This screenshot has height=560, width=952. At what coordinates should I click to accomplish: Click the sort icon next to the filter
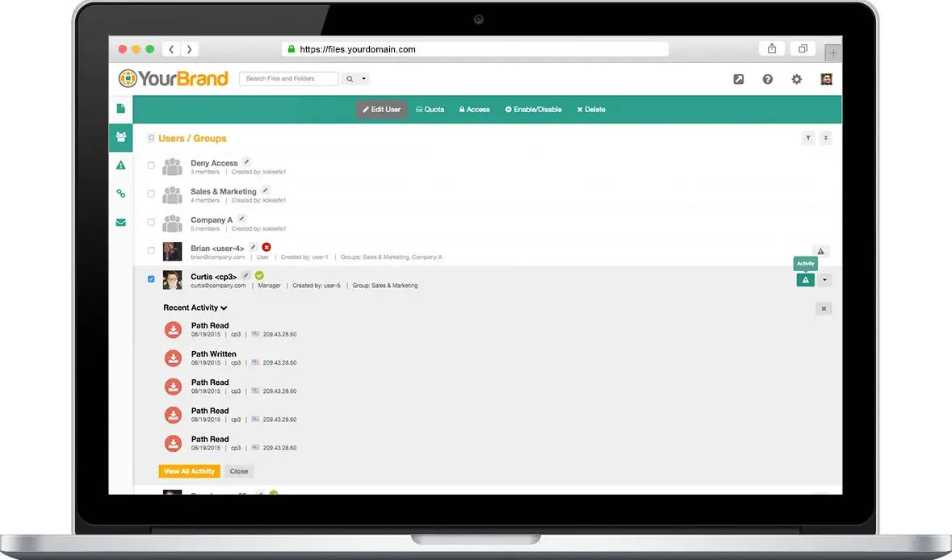coord(825,138)
